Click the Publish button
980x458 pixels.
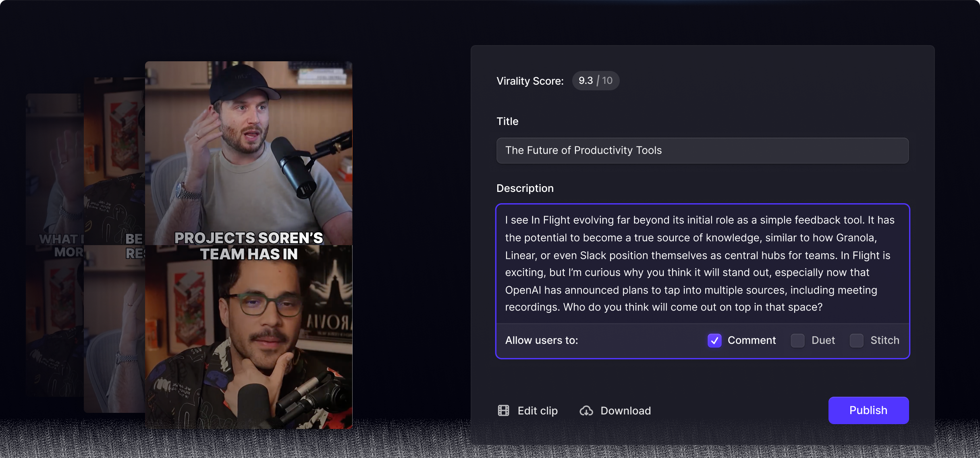click(x=868, y=410)
